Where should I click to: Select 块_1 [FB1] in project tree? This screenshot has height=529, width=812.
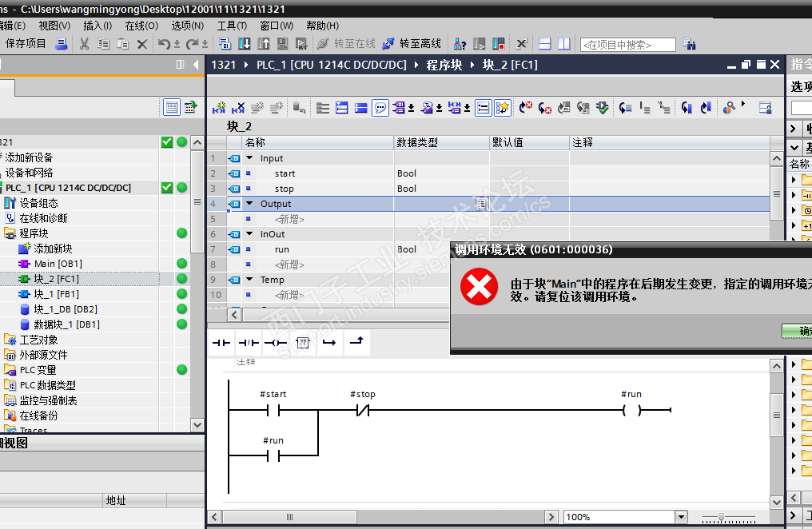click(x=56, y=294)
